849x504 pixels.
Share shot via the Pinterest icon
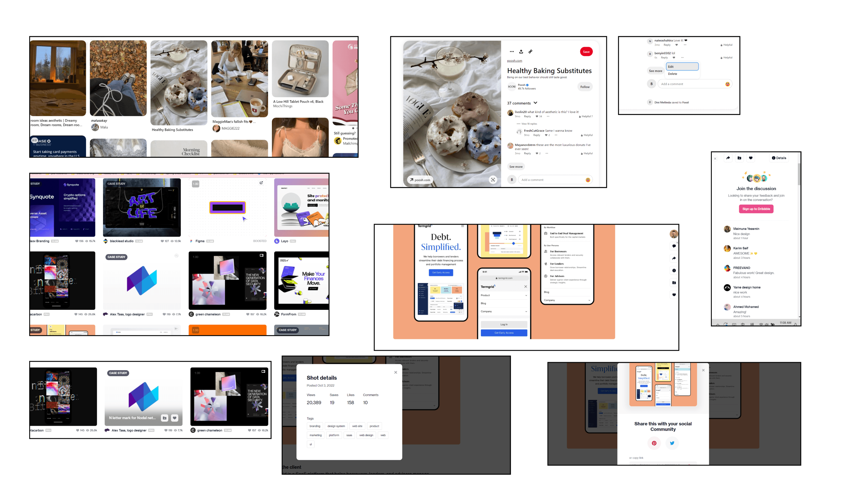pyautogui.click(x=654, y=443)
